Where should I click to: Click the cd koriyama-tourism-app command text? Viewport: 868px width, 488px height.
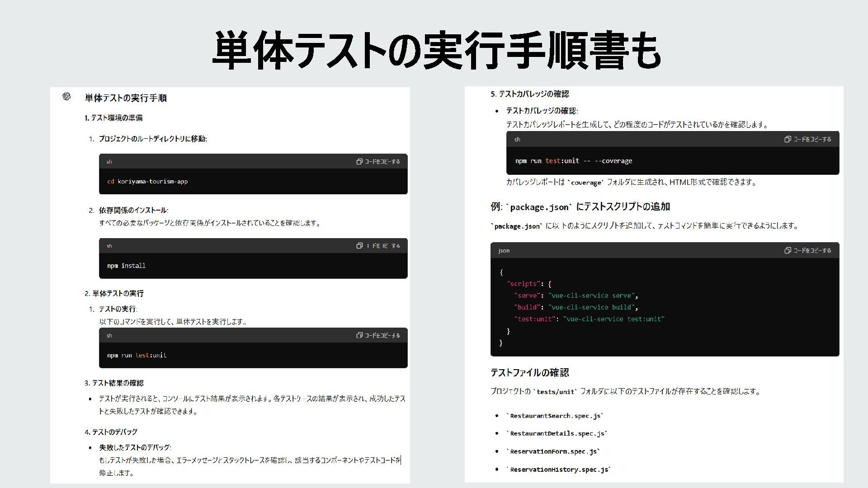coord(147,182)
